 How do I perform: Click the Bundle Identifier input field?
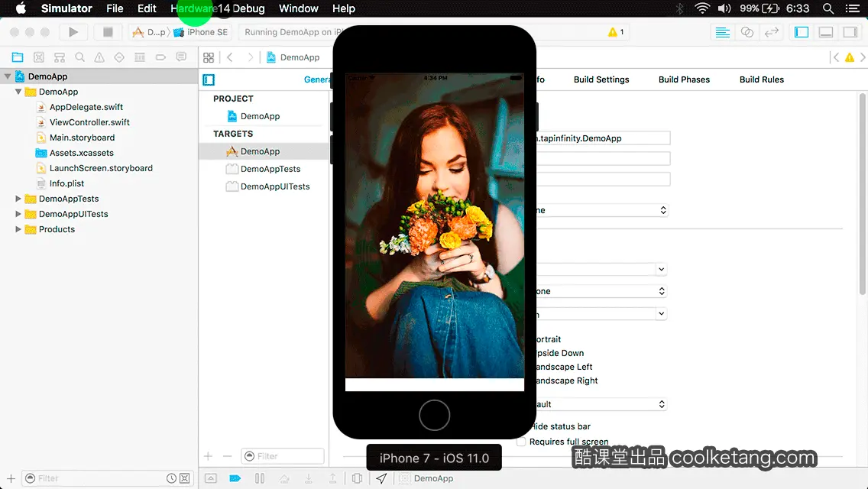click(x=604, y=138)
